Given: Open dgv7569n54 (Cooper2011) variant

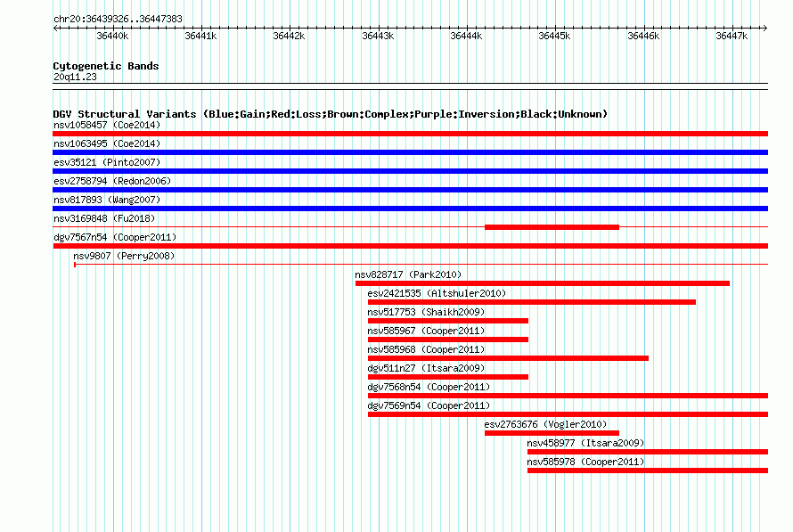Looking at the screenshot, I should tap(429, 405).
